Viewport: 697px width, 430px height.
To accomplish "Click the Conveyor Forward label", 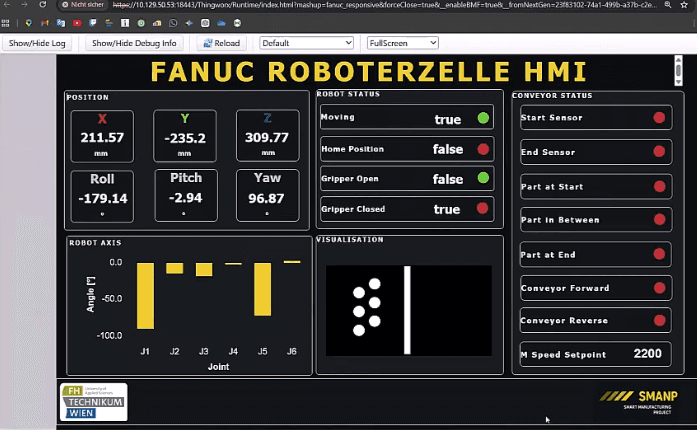I will pos(565,288).
